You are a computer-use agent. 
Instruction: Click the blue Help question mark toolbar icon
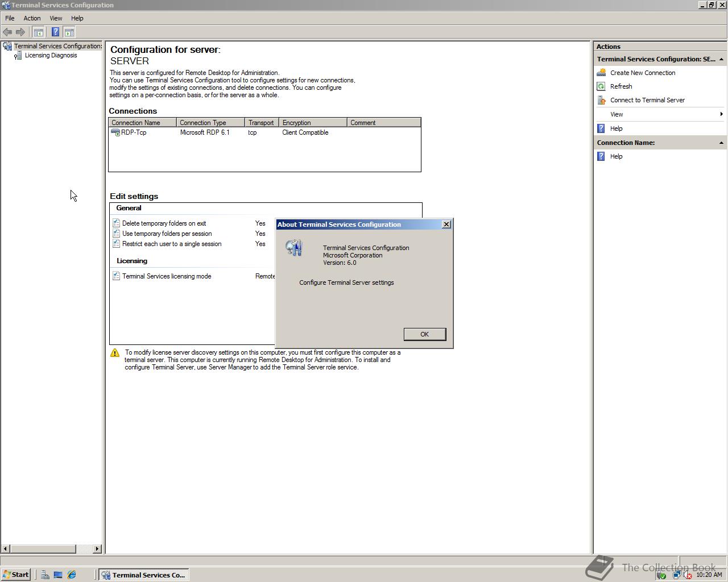click(x=55, y=32)
